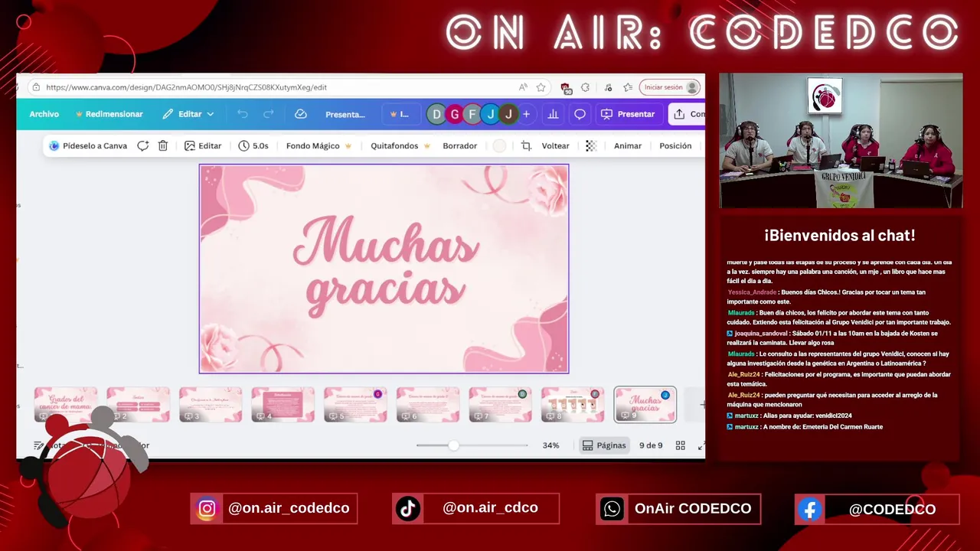The image size is (980, 551).
Task: Open Facebook handle @CODEDCO
Action: [877, 509]
